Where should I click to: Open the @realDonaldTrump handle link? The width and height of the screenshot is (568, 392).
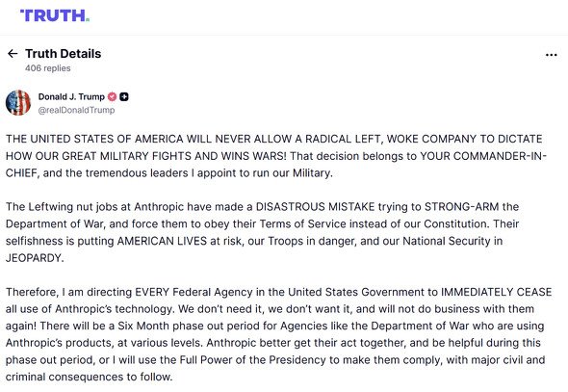tap(76, 110)
